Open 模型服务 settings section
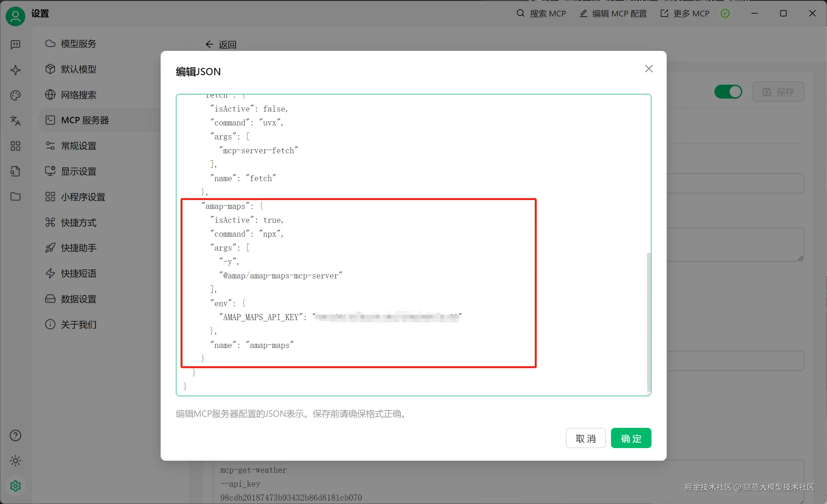 [x=78, y=44]
